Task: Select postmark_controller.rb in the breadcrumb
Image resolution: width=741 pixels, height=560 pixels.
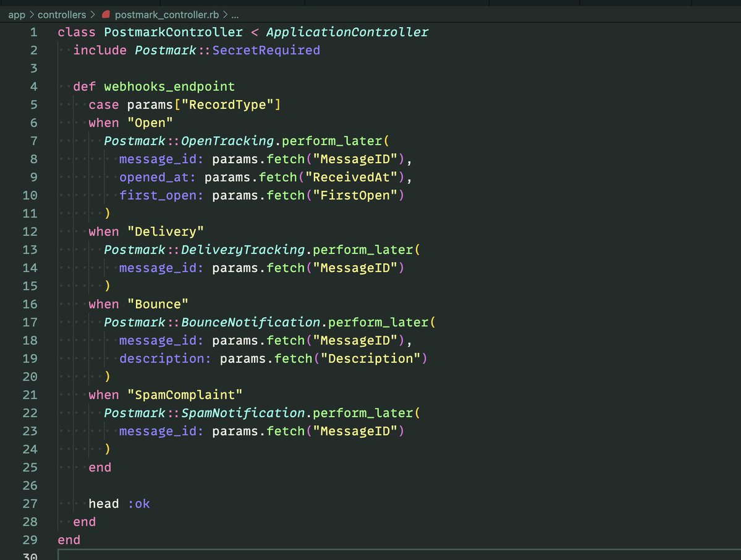Action: (x=167, y=15)
